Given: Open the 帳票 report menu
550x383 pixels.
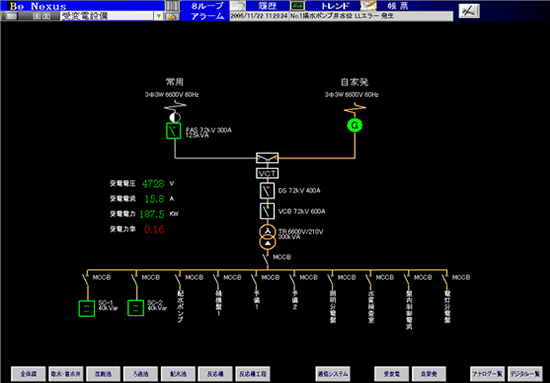Looking at the screenshot, I should click(x=398, y=6).
